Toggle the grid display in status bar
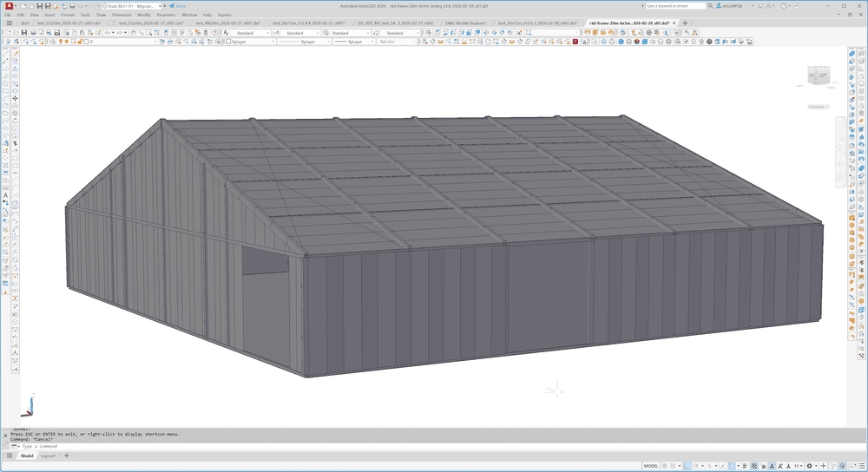This screenshot has height=472, width=868. [665, 466]
